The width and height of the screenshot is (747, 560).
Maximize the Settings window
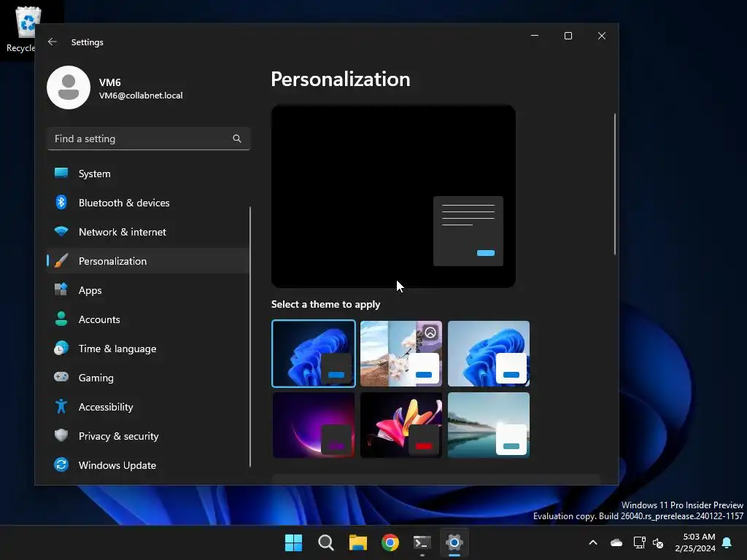tap(568, 36)
